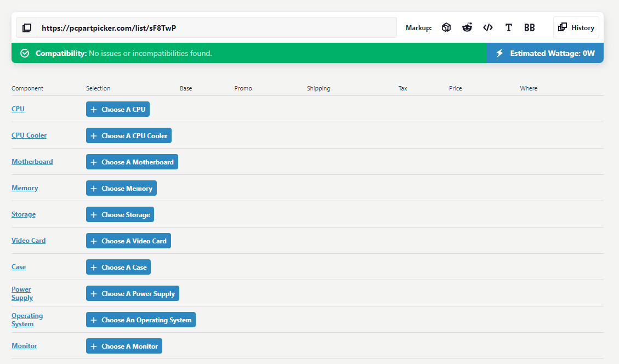The height and width of the screenshot is (364, 619).
Task: Click the Shipping column header
Action: point(319,88)
